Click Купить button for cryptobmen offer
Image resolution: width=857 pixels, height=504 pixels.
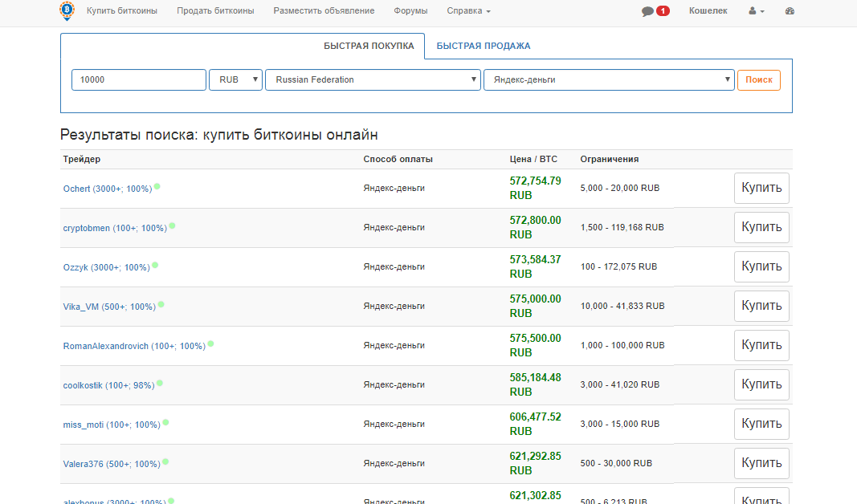tap(761, 227)
